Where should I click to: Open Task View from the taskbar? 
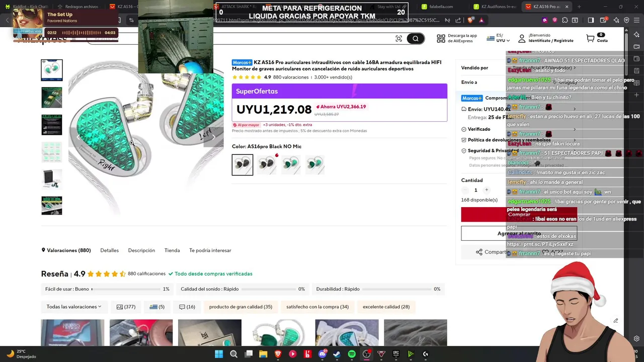pyautogui.click(x=249, y=354)
